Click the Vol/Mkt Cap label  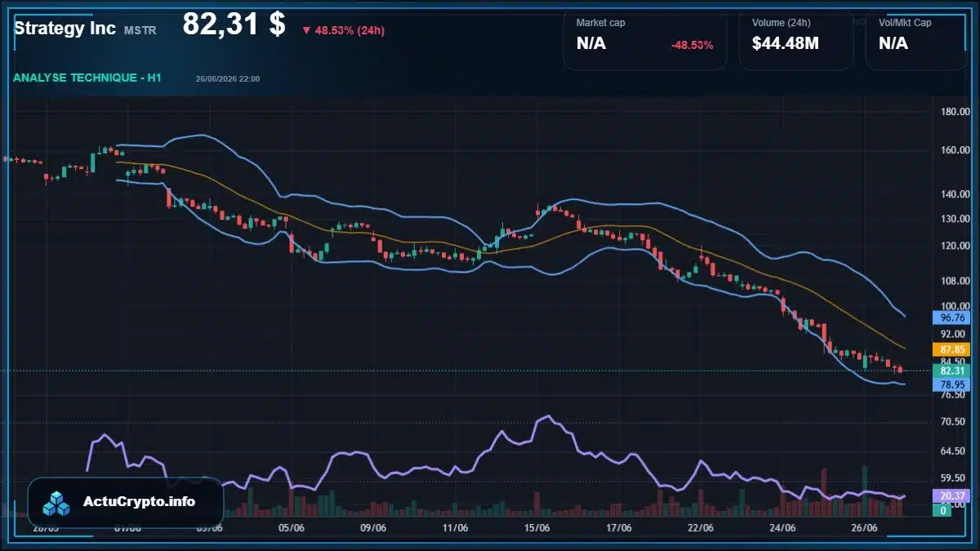(x=905, y=23)
